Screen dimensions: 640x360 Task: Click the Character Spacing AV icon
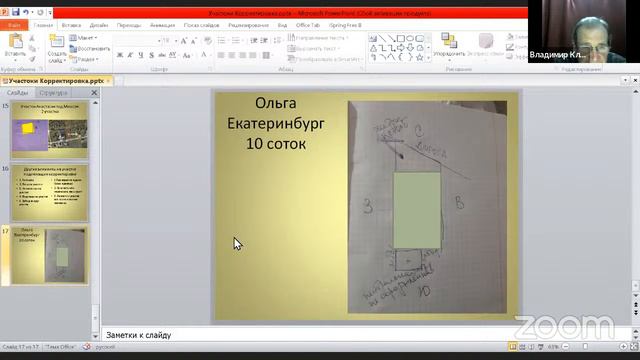173,55
